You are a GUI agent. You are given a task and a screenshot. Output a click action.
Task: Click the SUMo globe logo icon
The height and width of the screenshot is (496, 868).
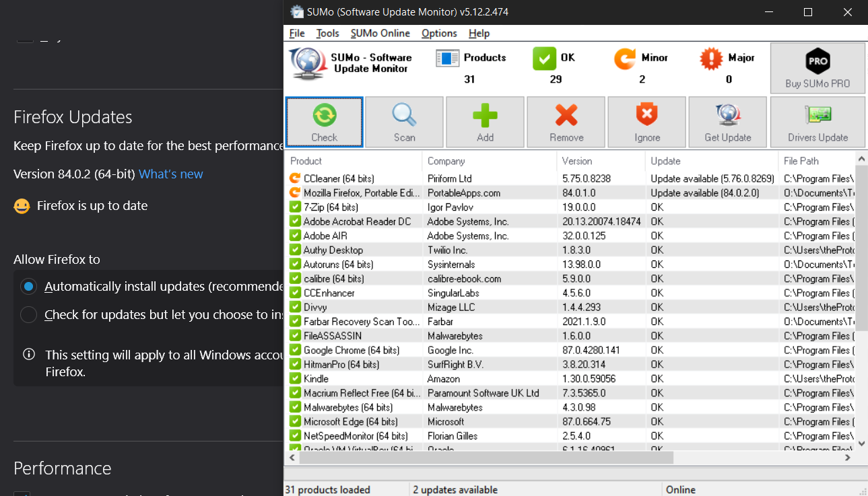[308, 64]
